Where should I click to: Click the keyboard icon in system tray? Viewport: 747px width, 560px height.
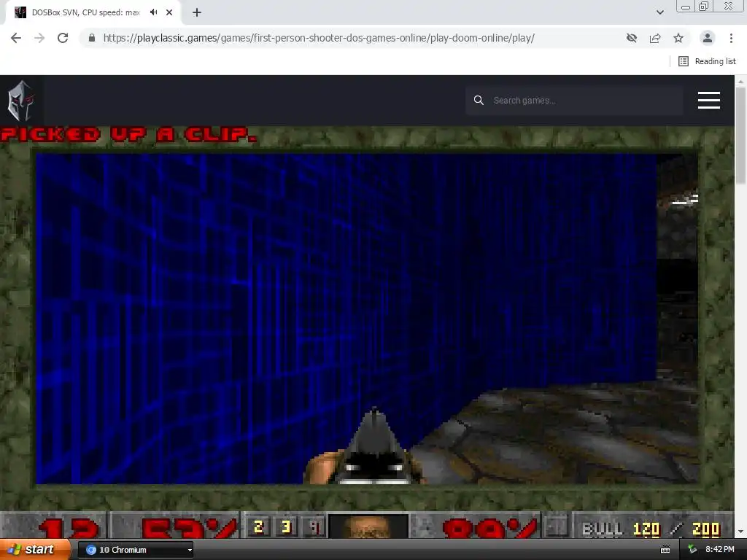(x=665, y=550)
